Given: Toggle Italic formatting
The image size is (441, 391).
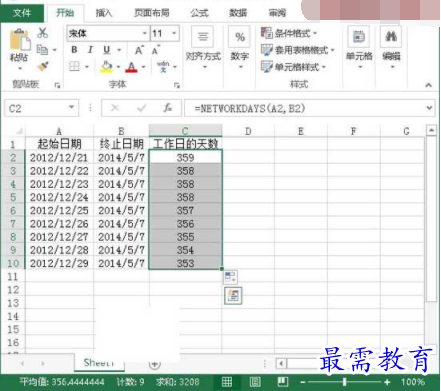Looking at the screenshot, I should point(90,50).
